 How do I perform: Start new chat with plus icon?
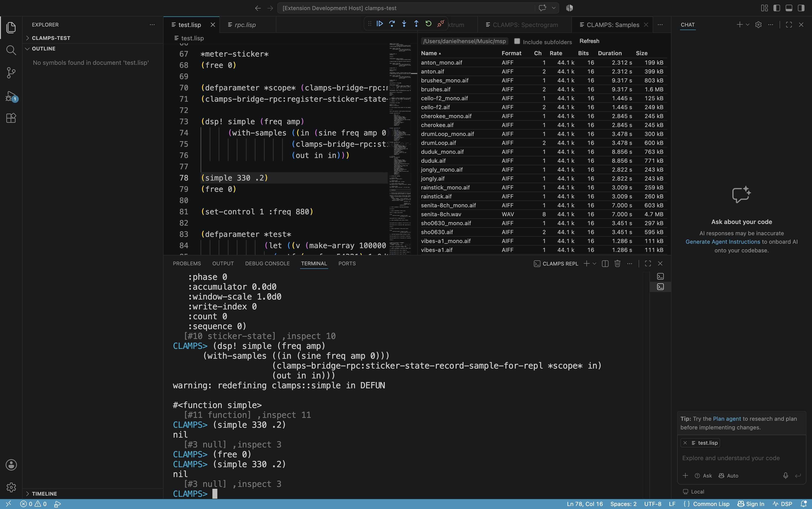740,25
